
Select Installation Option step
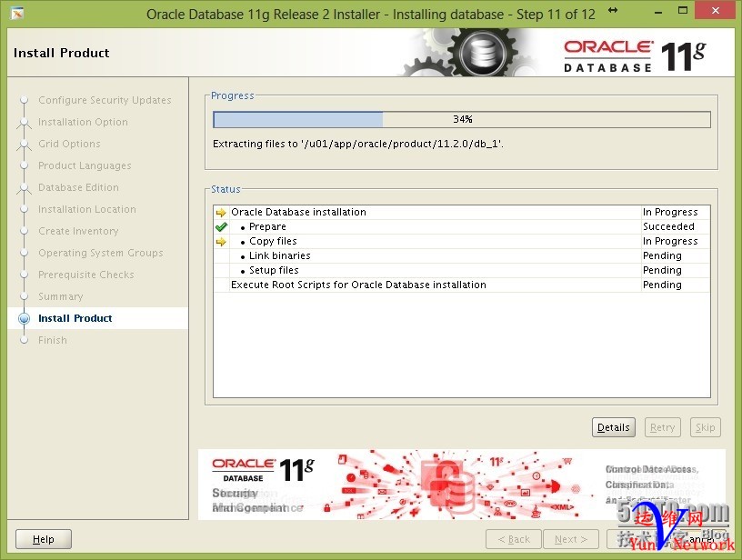83,122
